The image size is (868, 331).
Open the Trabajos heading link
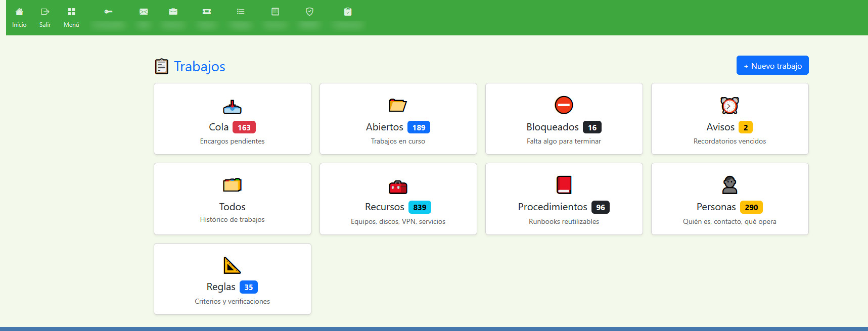(x=200, y=66)
